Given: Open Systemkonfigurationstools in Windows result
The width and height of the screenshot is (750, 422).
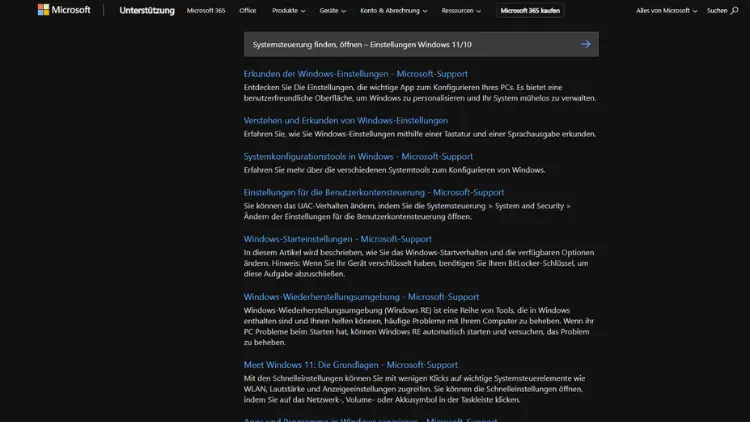Looking at the screenshot, I should 358,156.
